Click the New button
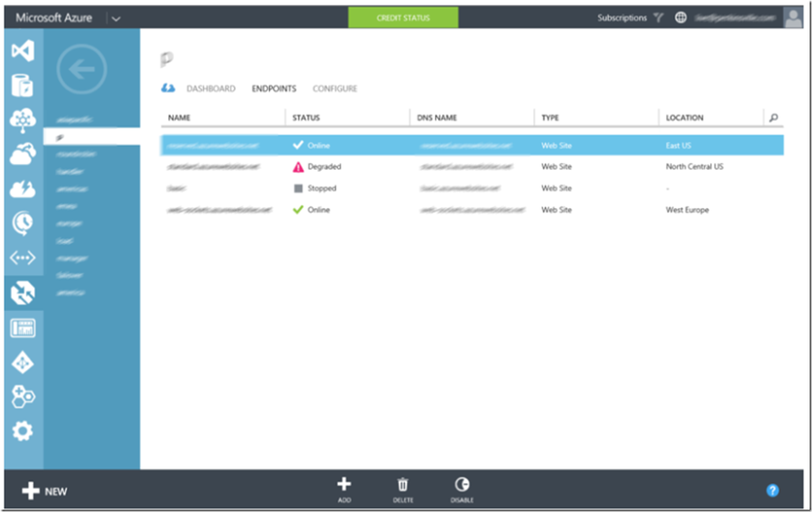 pos(45,491)
